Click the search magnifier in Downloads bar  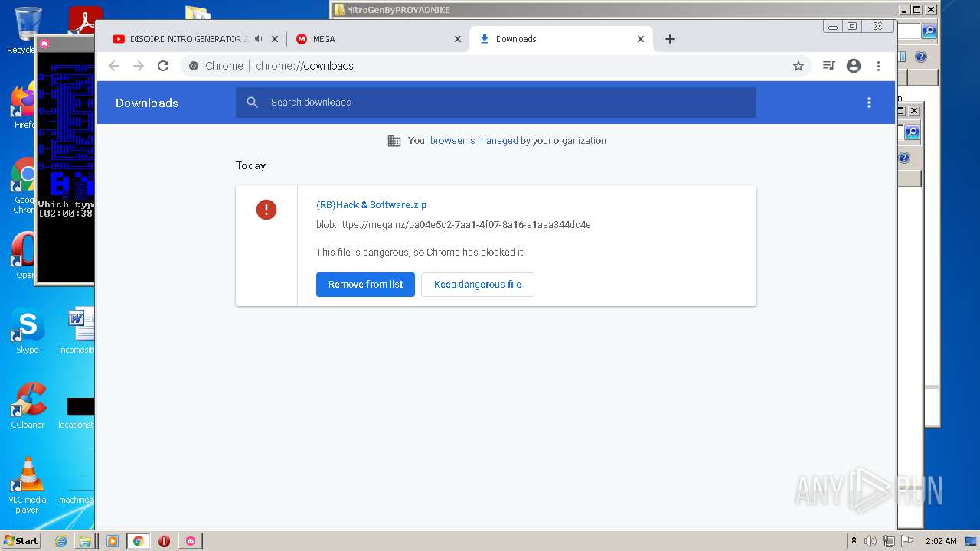tap(252, 103)
